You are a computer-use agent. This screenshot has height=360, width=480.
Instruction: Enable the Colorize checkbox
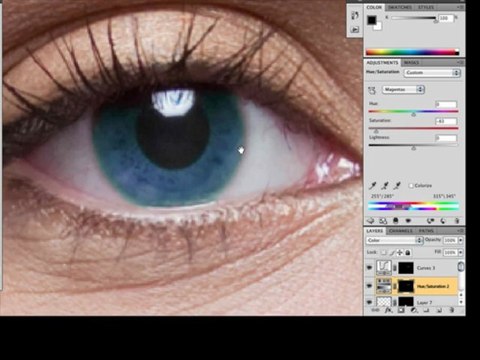tap(411, 185)
